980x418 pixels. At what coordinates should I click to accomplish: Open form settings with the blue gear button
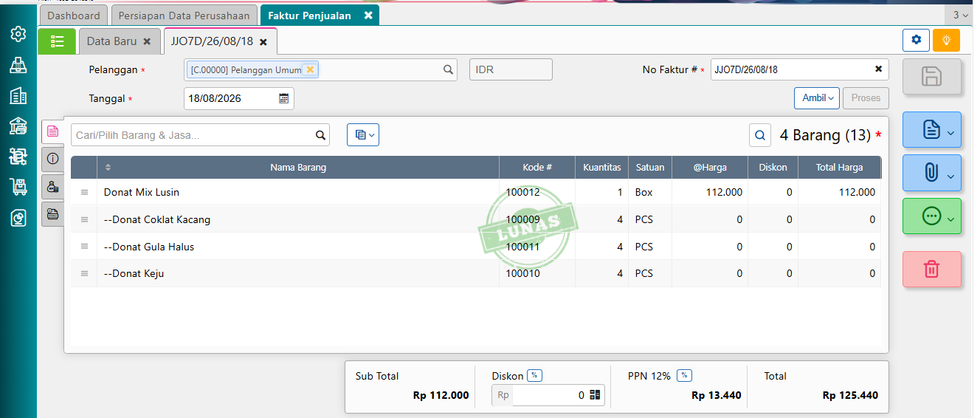(916, 40)
